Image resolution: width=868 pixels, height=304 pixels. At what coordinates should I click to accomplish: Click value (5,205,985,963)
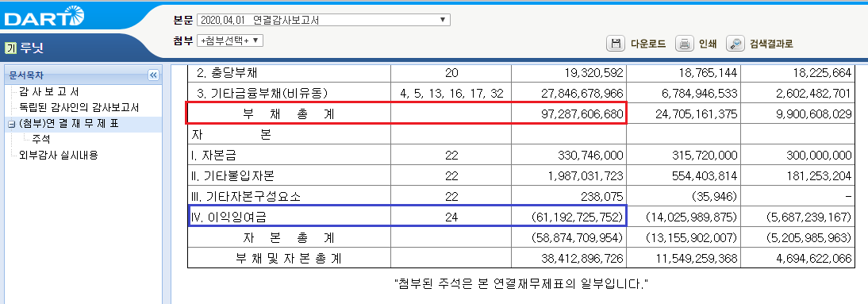(808, 238)
